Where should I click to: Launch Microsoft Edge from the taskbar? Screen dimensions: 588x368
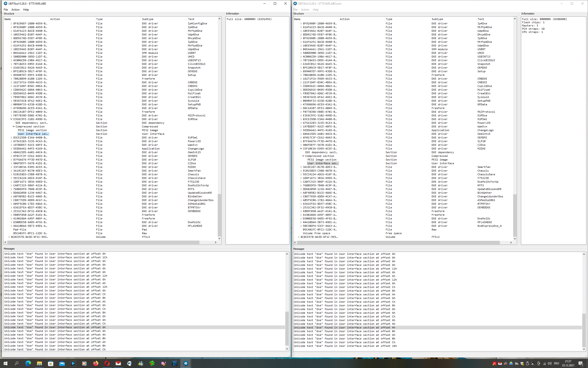coord(28,363)
